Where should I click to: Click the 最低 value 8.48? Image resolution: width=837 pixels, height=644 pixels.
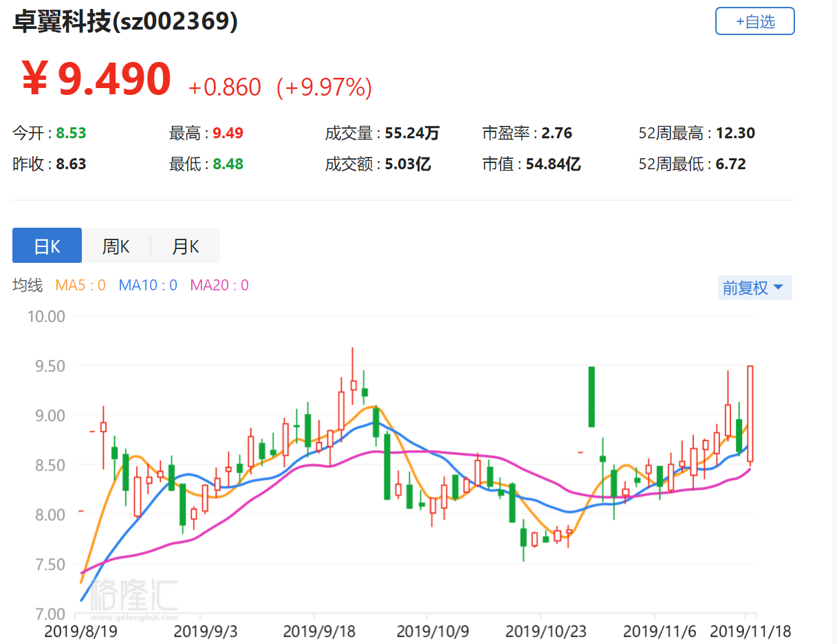pos(228,164)
